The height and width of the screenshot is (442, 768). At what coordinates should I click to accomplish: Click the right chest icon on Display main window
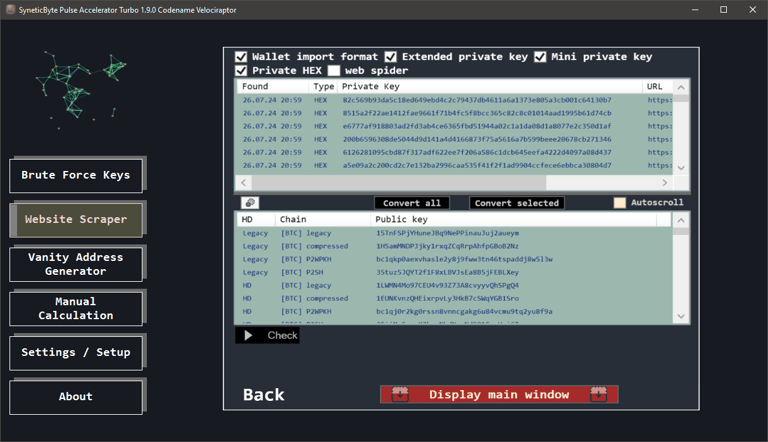pos(599,394)
